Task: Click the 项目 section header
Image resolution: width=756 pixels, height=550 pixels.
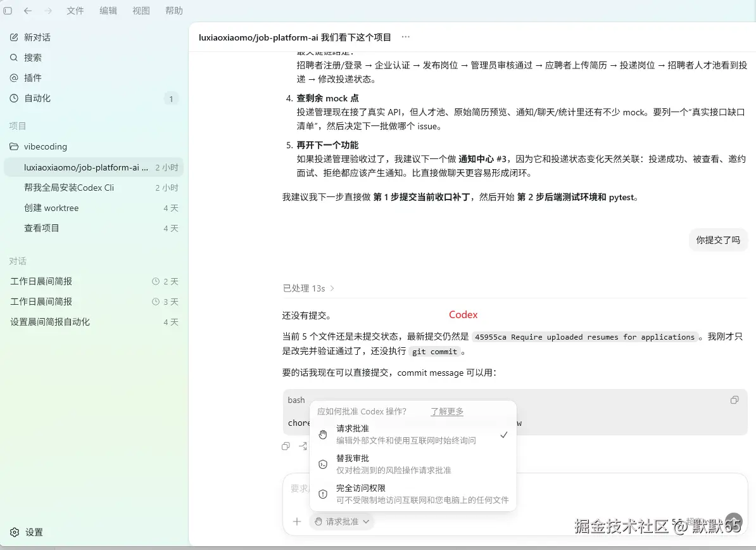Action: (17, 126)
